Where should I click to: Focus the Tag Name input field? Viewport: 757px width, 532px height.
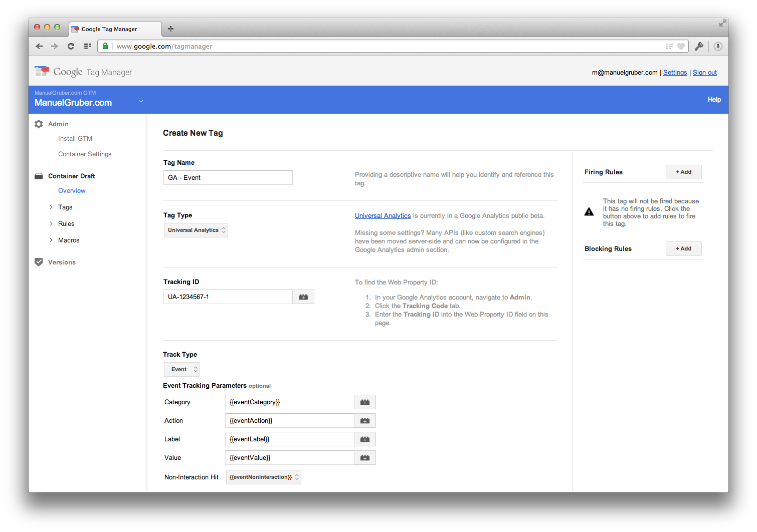pos(228,177)
